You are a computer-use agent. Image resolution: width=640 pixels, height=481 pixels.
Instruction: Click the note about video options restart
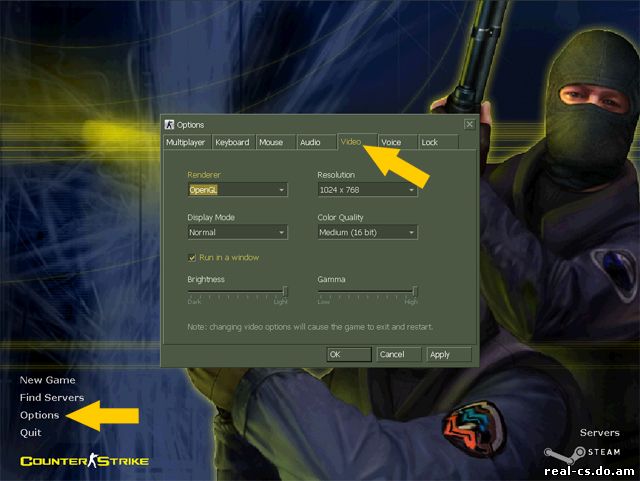(310, 327)
